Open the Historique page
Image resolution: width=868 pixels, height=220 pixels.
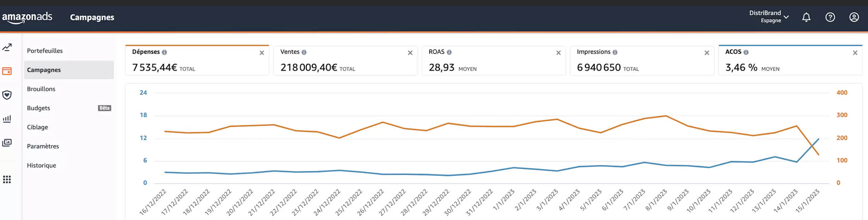(42, 165)
